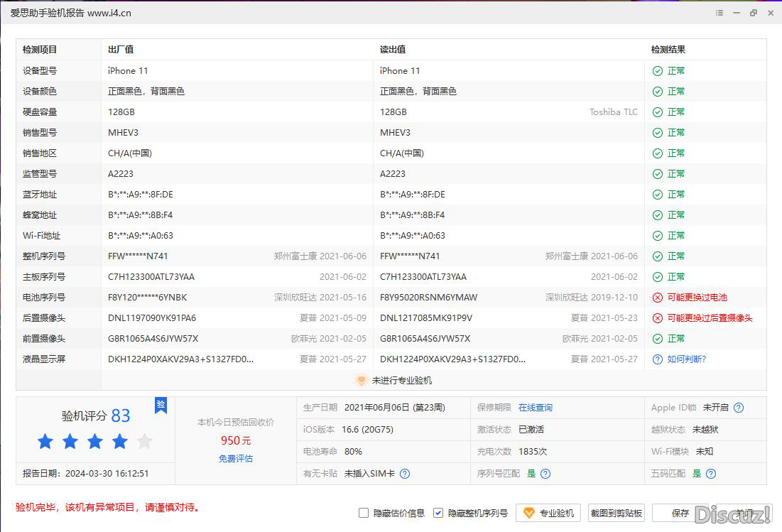Screen dimensions: 782x532
Task: Click the 免费评估 link
Action: click(235, 459)
